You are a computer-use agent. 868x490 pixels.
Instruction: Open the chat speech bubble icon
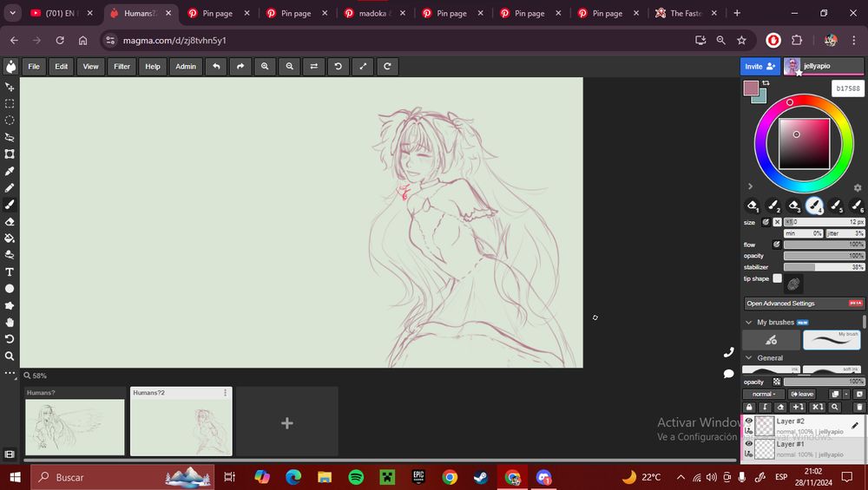[728, 374]
